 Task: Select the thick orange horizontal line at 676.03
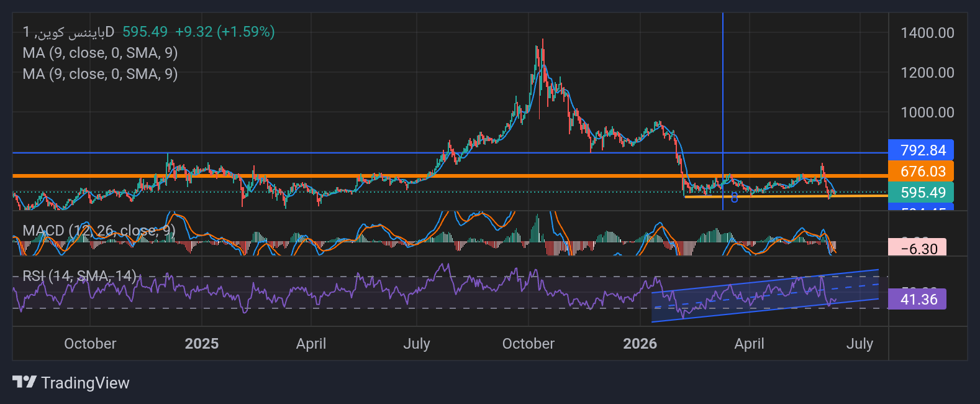pos(450,176)
